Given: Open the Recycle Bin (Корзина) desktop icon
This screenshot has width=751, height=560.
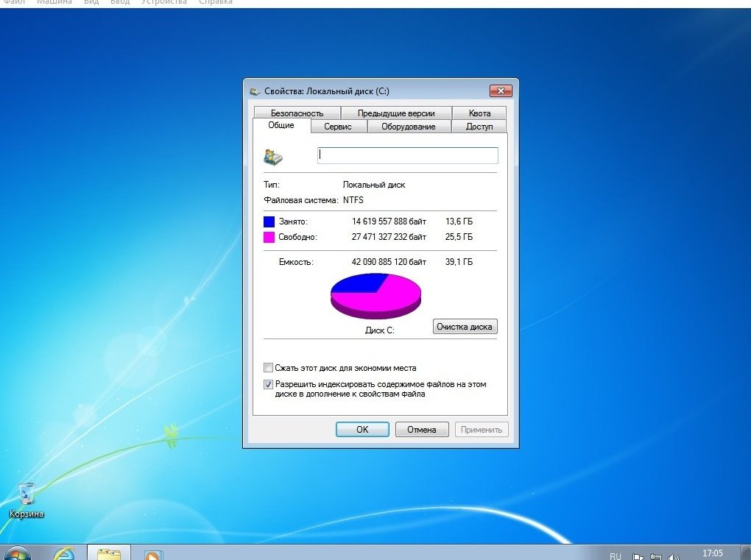Looking at the screenshot, I should tap(27, 500).
